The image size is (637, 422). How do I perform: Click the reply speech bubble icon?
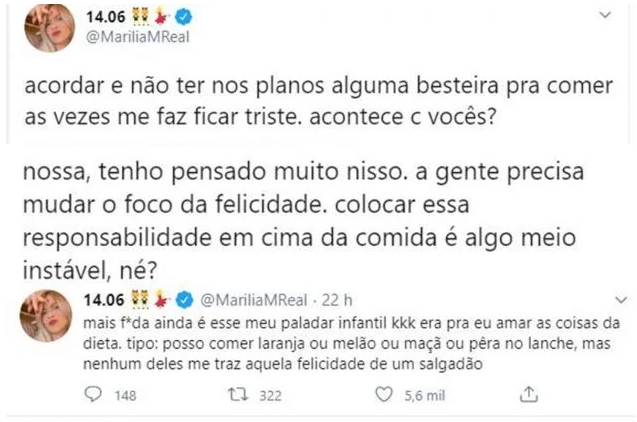click(93, 397)
